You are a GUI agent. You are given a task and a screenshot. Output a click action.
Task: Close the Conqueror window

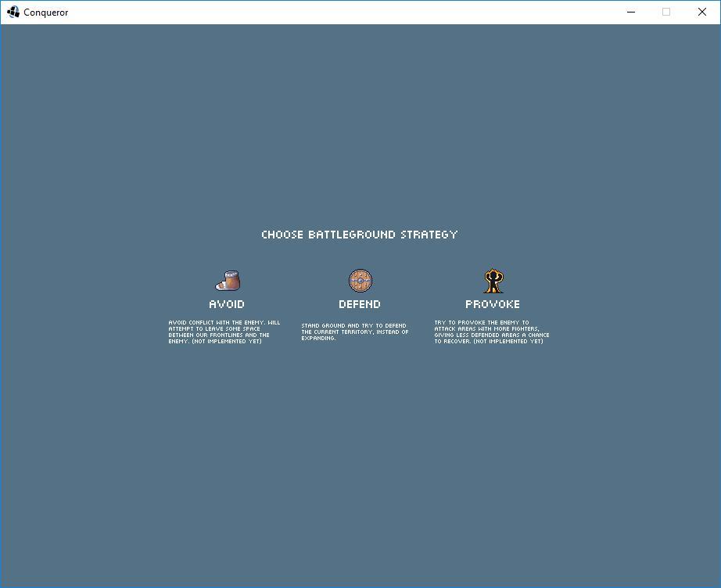click(x=702, y=12)
